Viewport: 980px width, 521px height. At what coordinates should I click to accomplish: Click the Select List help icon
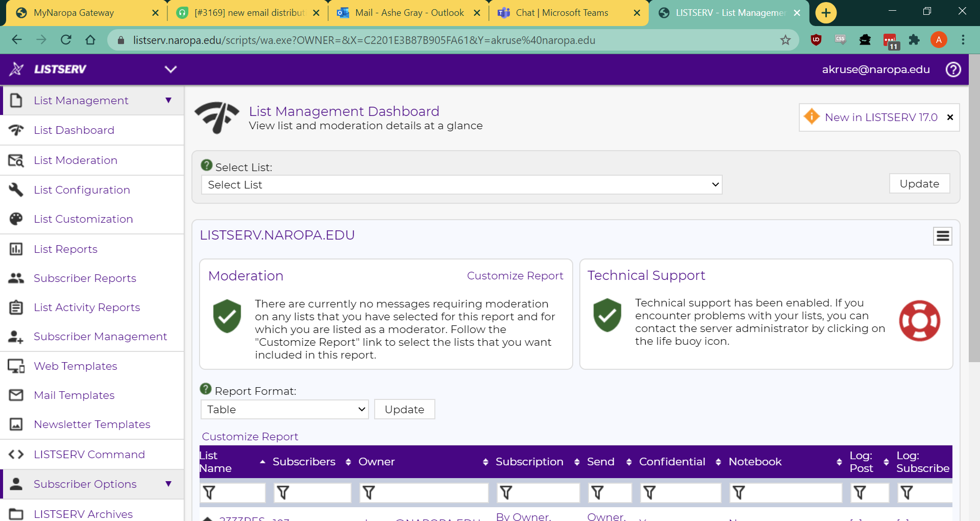207,165
